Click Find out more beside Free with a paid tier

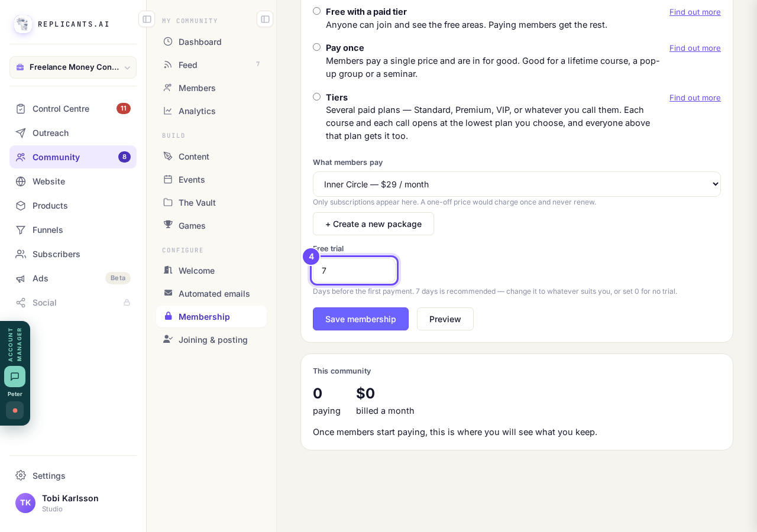[695, 12]
